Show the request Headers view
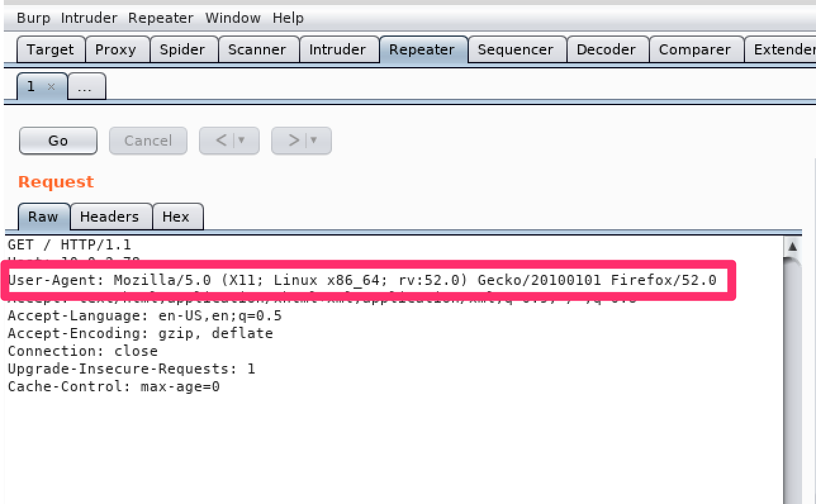The image size is (816, 504). [x=110, y=217]
